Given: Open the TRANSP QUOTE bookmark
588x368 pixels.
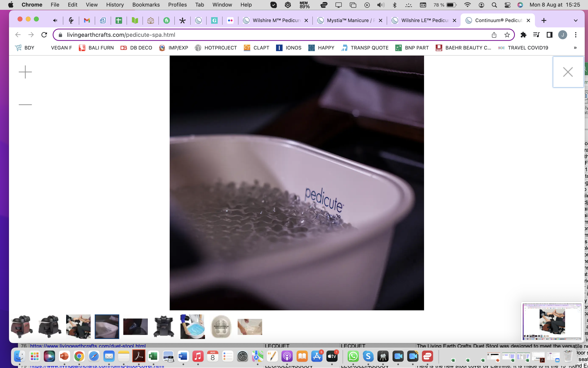Looking at the screenshot, I should pyautogui.click(x=364, y=48).
